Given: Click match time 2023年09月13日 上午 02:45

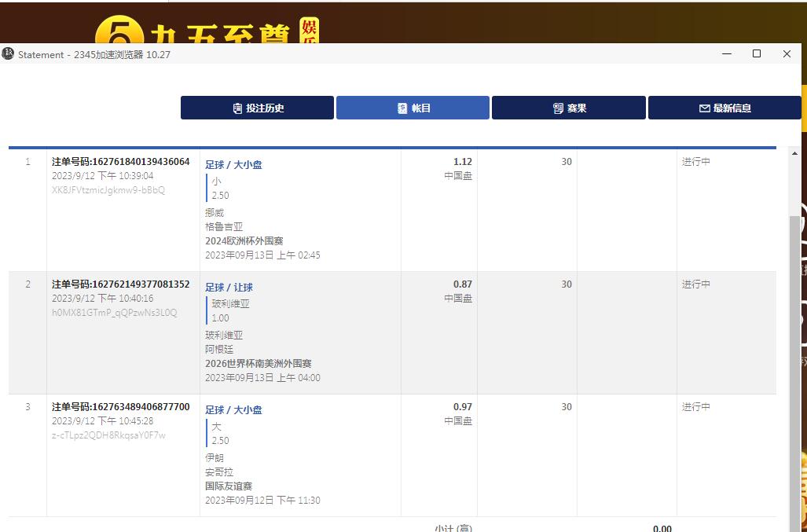Looking at the screenshot, I should (x=262, y=255).
